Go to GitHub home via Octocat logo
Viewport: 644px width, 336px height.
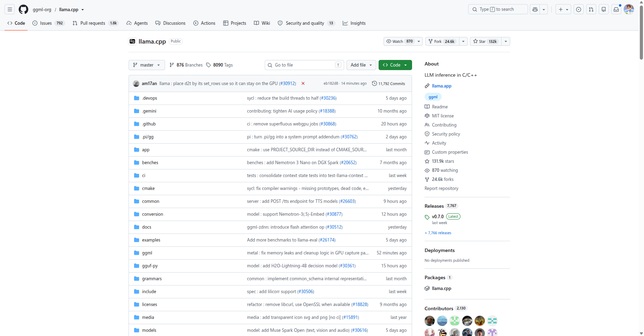[23, 9]
